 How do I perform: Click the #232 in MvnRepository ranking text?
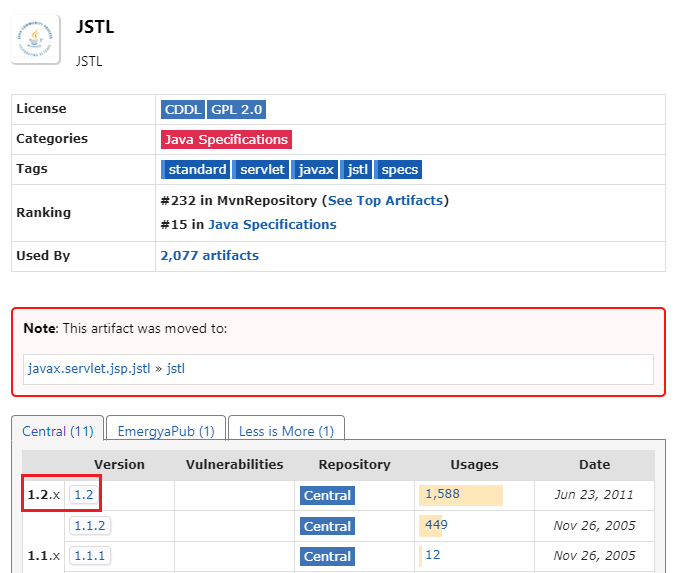click(239, 201)
